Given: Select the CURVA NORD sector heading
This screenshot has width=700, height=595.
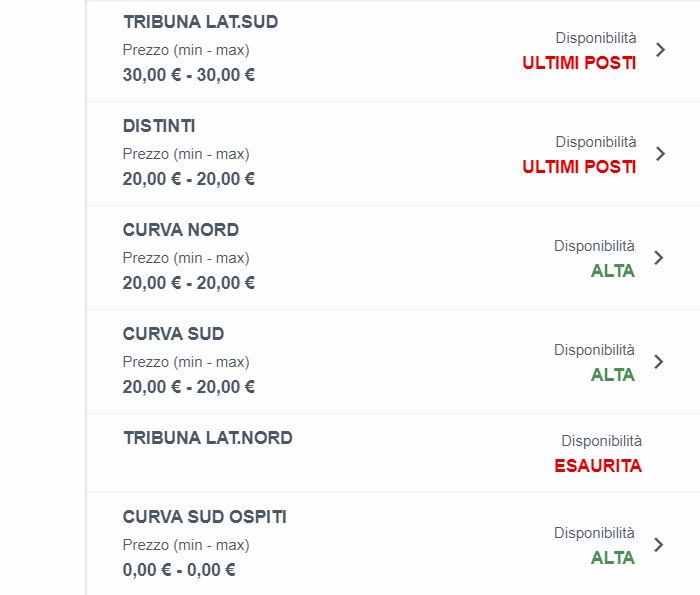Looking at the screenshot, I should click(181, 230).
